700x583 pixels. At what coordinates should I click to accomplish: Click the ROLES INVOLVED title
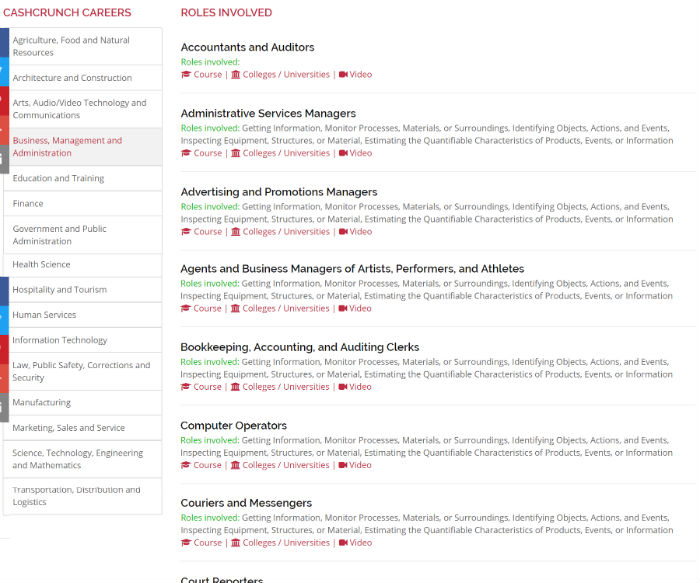point(226,12)
